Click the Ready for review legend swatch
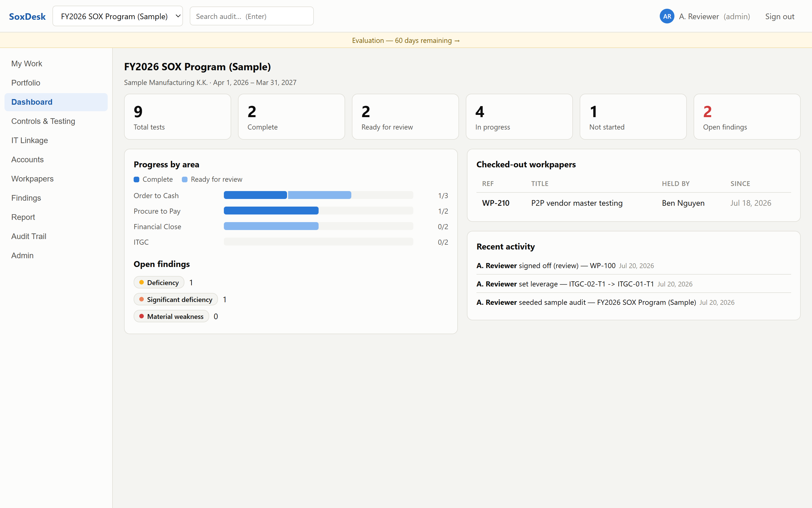This screenshot has width=812, height=508. 185,179
